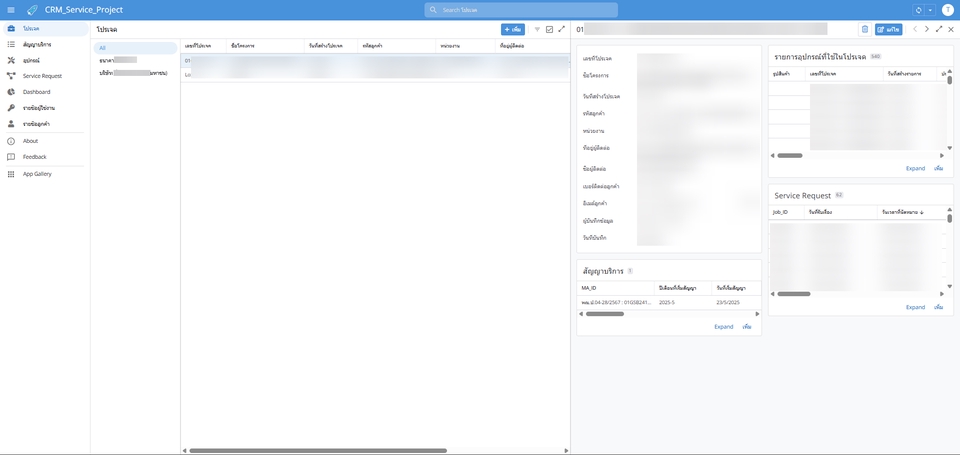Select the project row starting with Lo

pos(375,74)
